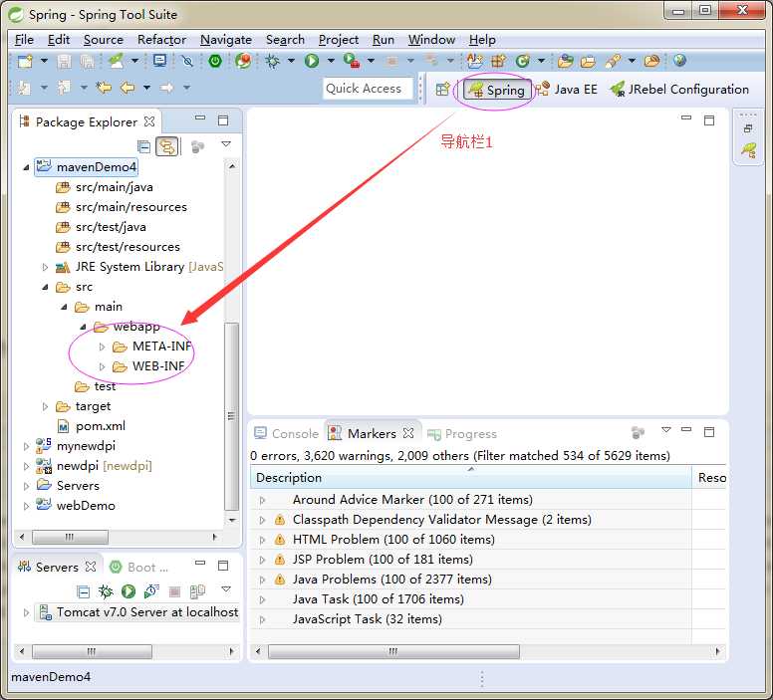The image size is (773, 700).
Task: Open the Markers view menu triangle
Action: (666, 430)
